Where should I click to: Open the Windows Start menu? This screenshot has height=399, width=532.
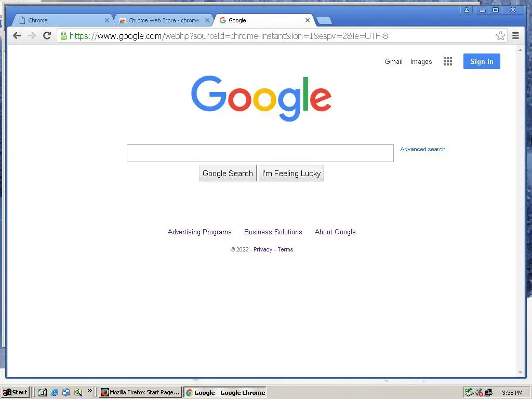point(16,393)
